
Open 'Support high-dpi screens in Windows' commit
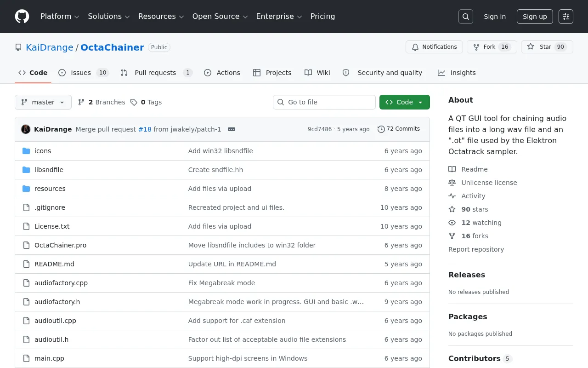pyautogui.click(x=248, y=358)
